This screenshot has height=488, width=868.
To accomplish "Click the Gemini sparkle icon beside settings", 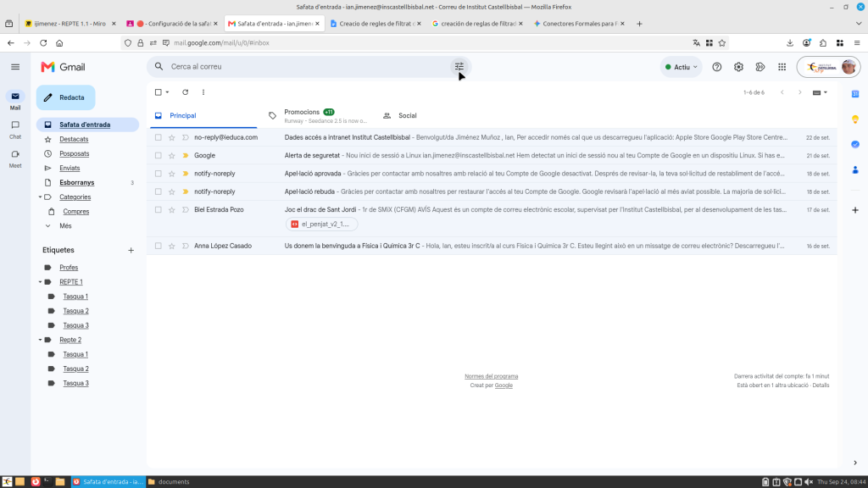I will (760, 67).
